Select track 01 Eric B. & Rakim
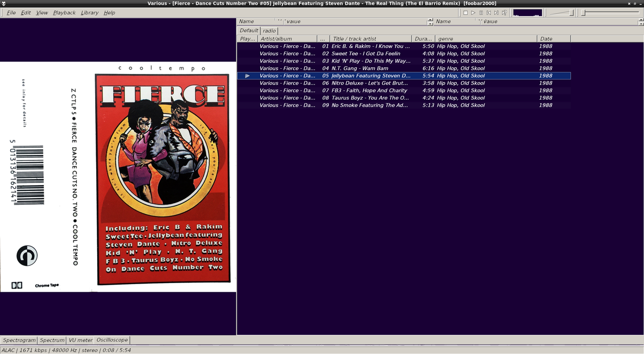The height and width of the screenshot is (354, 644). pos(404,46)
